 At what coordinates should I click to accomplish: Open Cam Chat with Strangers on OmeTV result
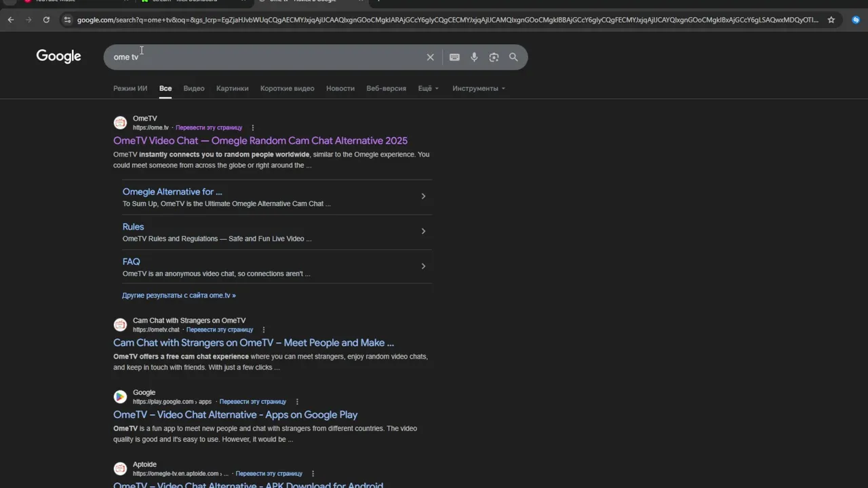pos(254,343)
